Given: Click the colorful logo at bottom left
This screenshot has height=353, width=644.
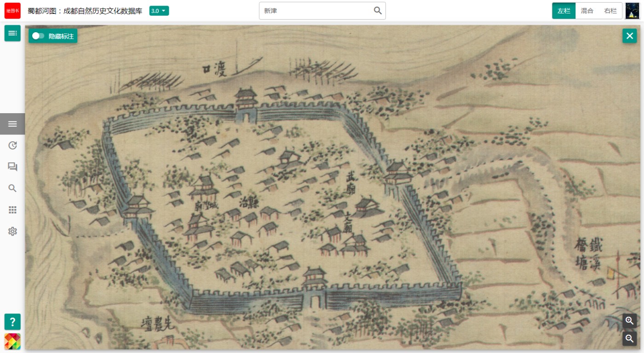Looking at the screenshot, I should point(12,341).
